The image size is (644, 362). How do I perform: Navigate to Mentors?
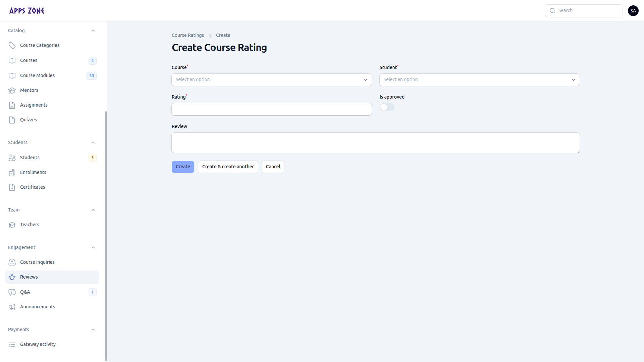click(x=52, y=90)
